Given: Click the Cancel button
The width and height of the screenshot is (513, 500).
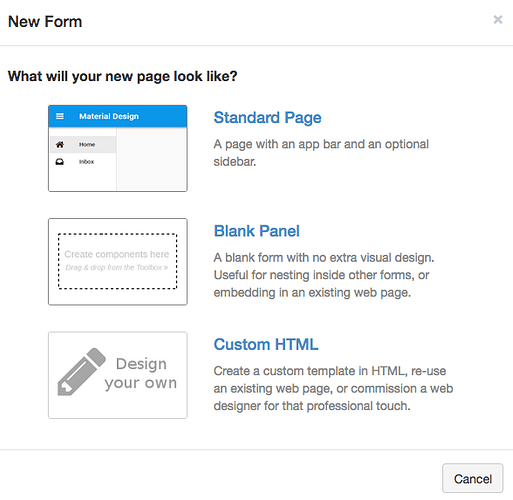Looking at the screenshot, I should pyautogui.click(x=473, y=478).
